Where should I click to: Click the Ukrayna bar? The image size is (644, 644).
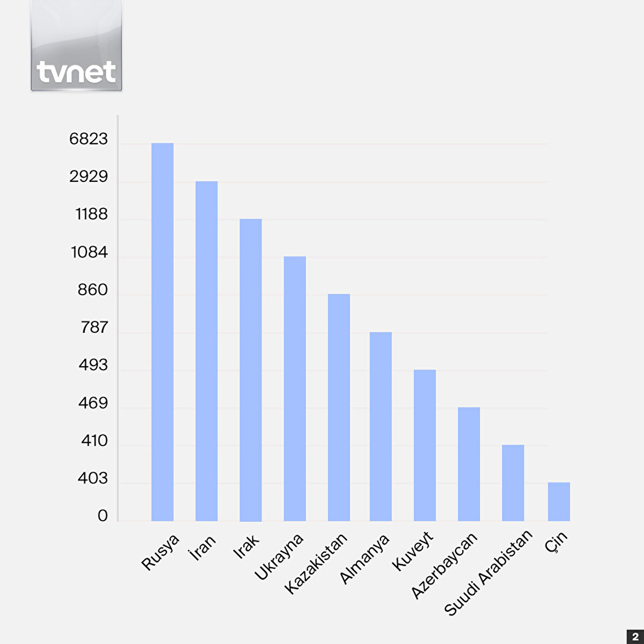coord(295,389)
